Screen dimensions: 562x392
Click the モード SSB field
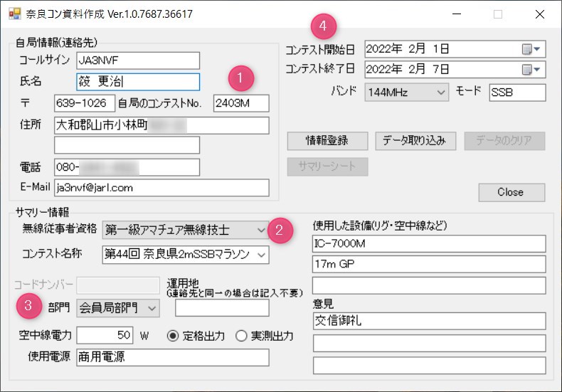516,92
